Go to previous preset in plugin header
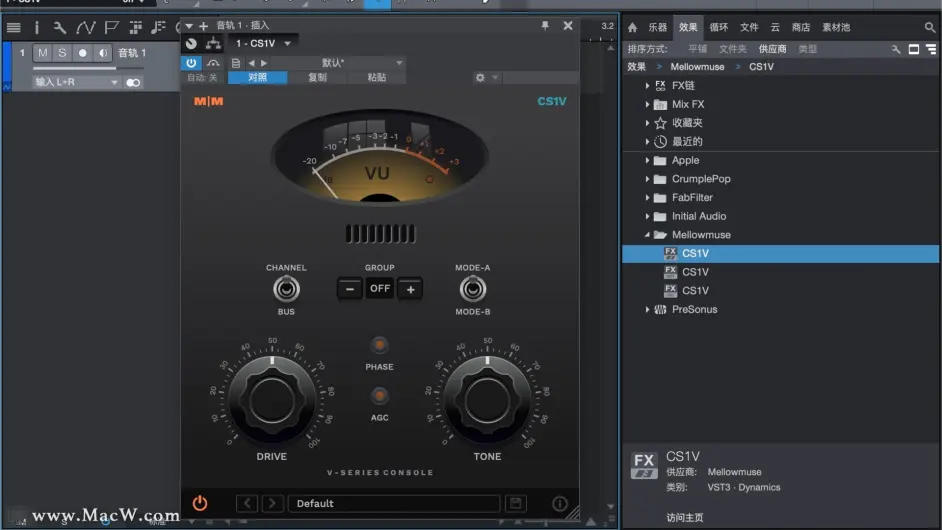This screenshot has height=530, width=942. coord(251,63)
